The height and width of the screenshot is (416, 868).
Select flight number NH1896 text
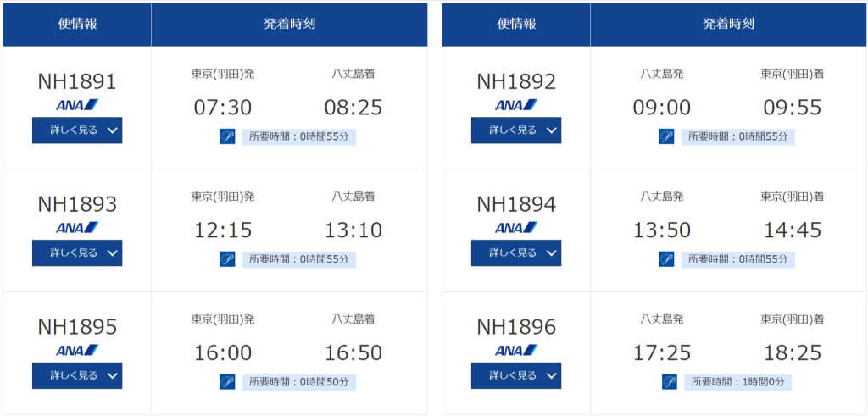click(516, 327)
